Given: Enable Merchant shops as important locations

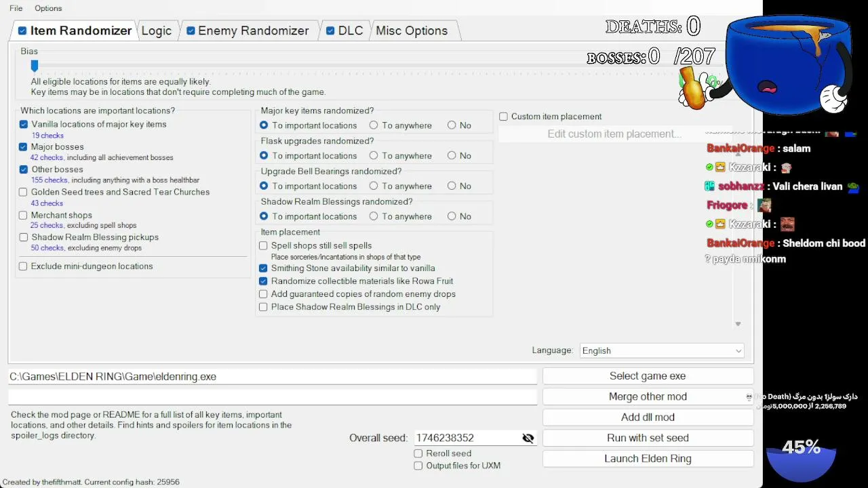Looking at the screenshot, I should tap(24, 215).
